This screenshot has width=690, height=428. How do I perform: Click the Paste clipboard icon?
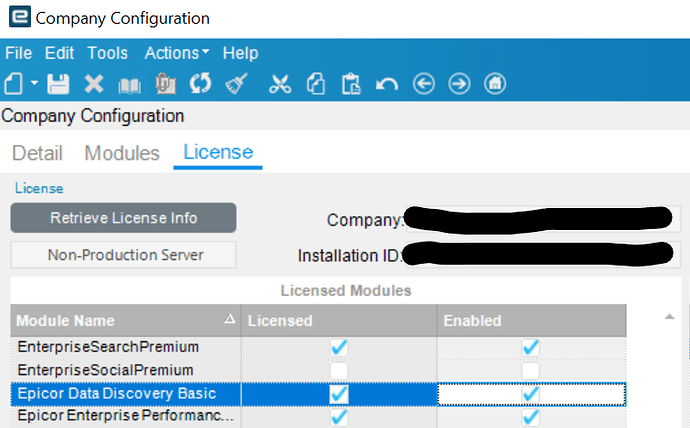click(351, 84)
